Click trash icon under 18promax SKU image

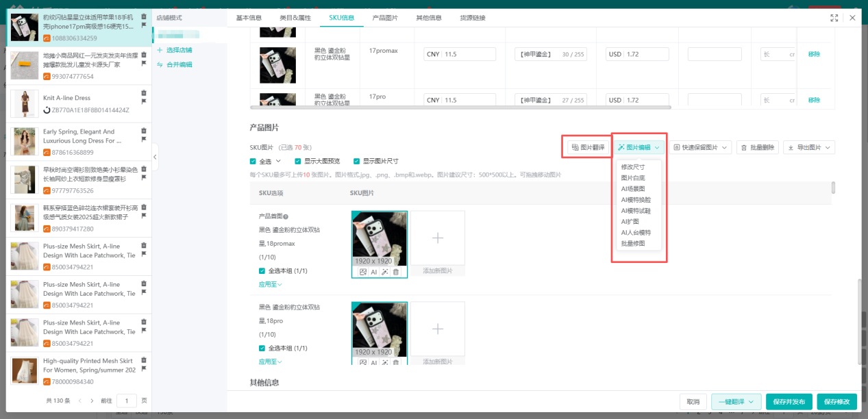point(396,272)
